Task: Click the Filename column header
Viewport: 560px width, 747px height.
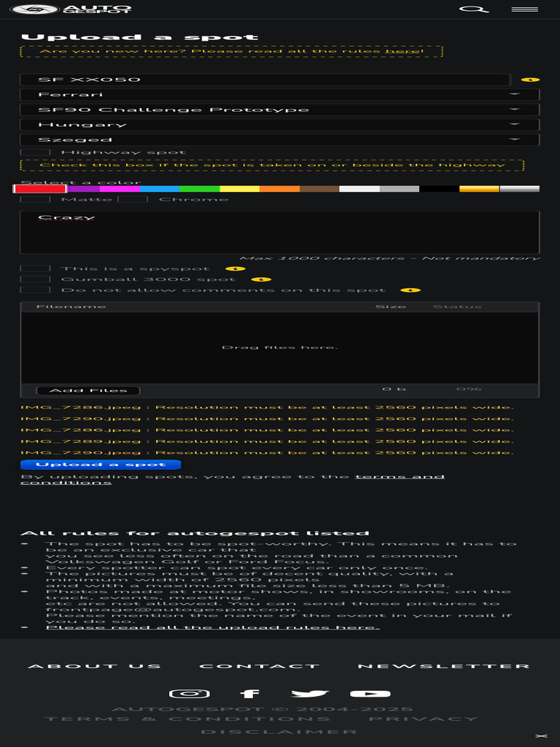Action: [71, 306]
